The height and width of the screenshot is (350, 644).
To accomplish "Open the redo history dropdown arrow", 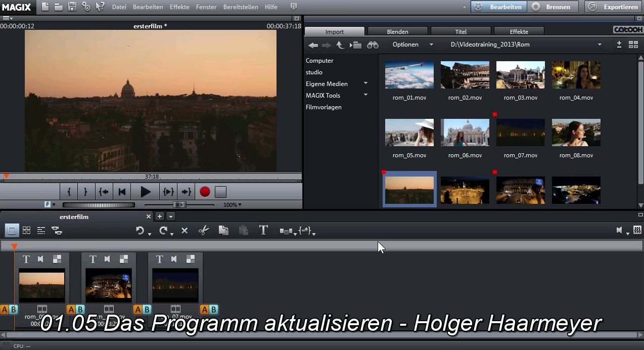I will (x=172, y=234).
